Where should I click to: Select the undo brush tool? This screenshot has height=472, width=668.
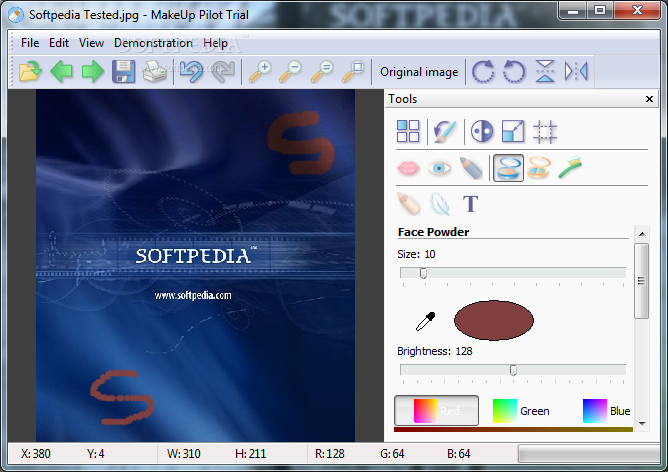[x=445, y=131]
